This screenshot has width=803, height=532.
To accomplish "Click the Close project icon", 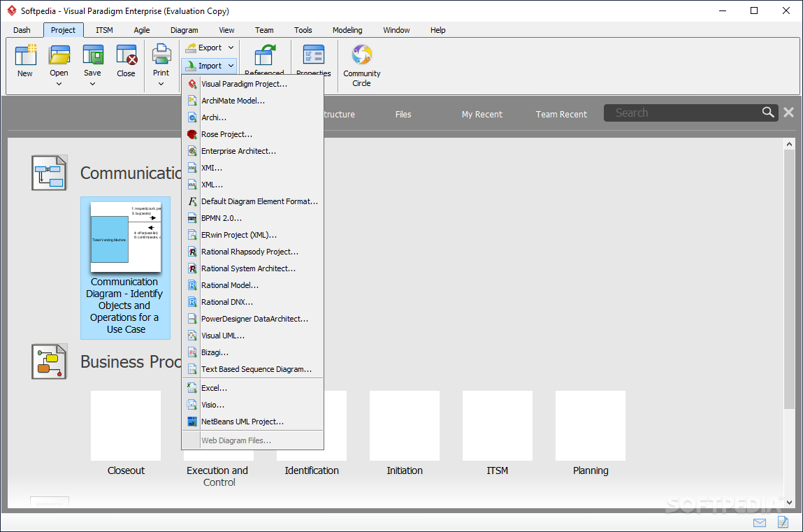I will (126, 55).
